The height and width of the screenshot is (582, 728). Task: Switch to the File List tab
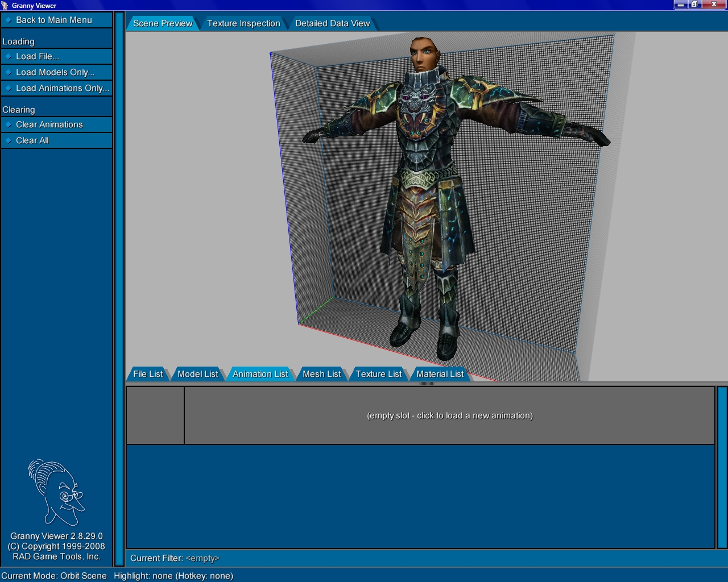coord(148,374)
